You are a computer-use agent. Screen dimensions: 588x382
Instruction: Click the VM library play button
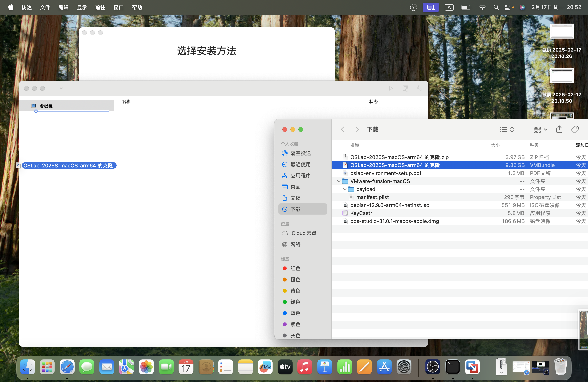pos(391,88)
